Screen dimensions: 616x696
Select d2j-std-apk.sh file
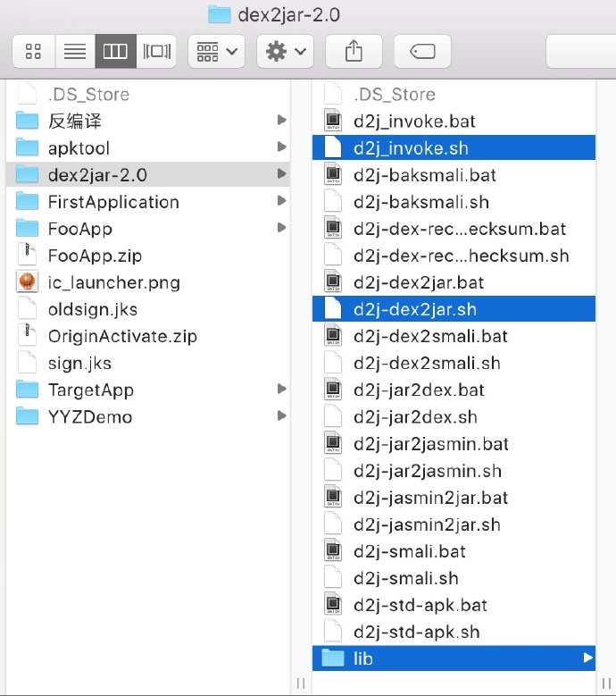[454, 632]
